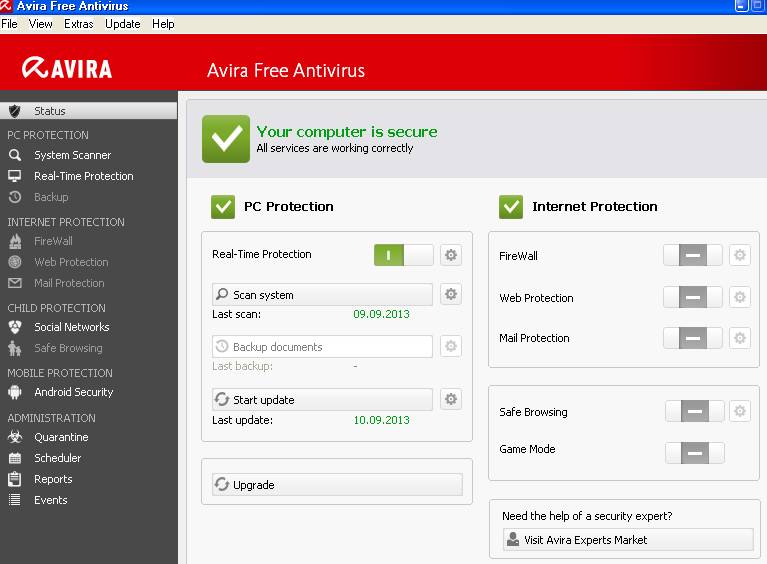Open the Help menu
Image resolution: width=767 pixels, height=564 pixels.
(x=163, y=24)
